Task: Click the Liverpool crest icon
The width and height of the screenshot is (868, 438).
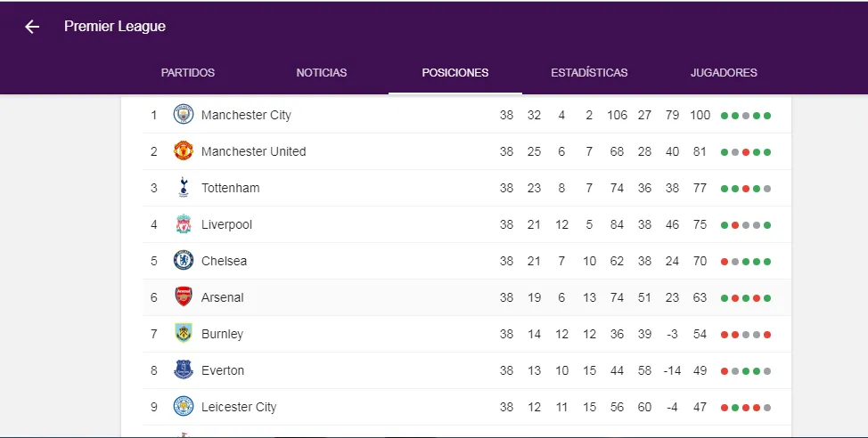Action: (x=184, y=224)
